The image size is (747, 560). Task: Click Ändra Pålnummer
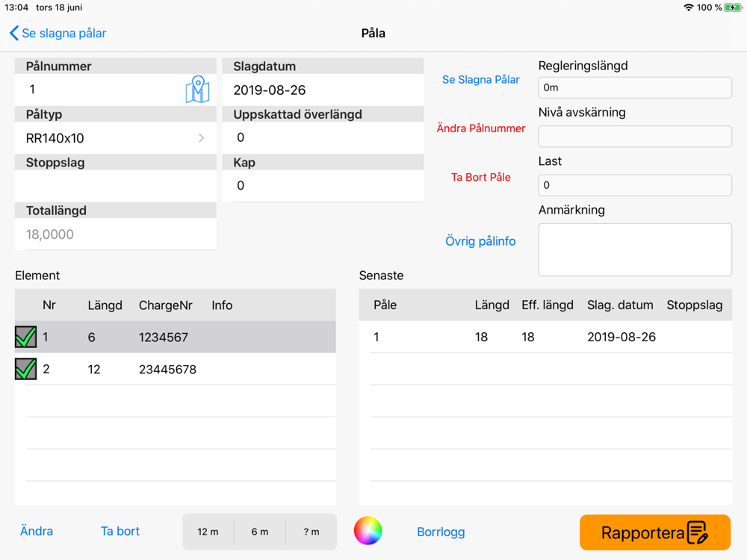point(480,128)
